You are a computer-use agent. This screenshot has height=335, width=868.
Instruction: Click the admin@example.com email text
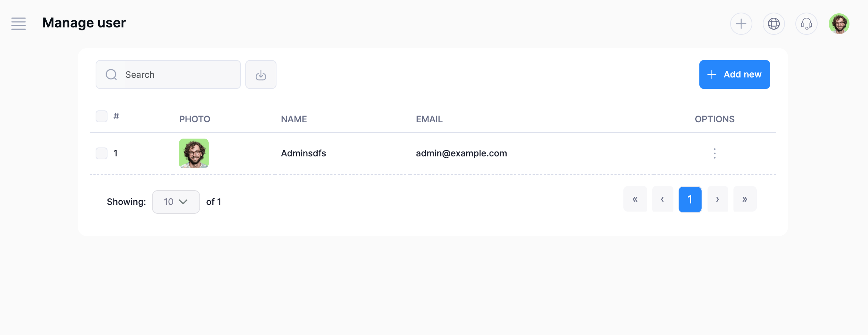tap(461, 153)
